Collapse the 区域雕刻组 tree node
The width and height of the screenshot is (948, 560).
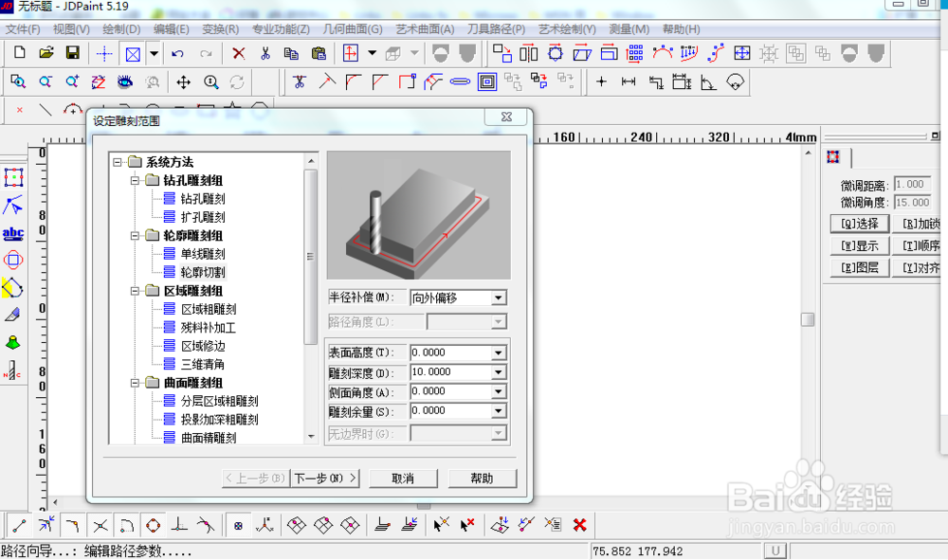tap(136, 291)
